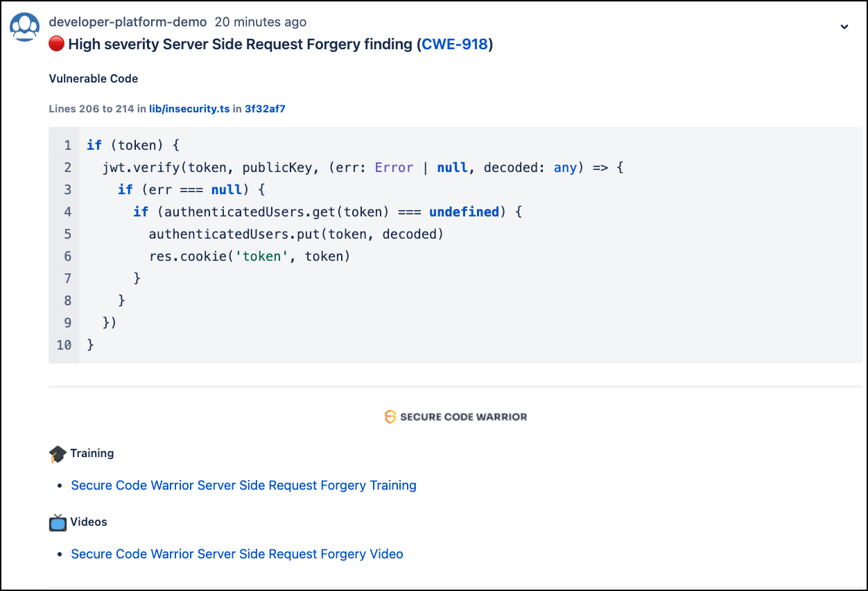Click the red high severity circle icon
This screenshot has width=868, height=591.
[x=57, y=44]
